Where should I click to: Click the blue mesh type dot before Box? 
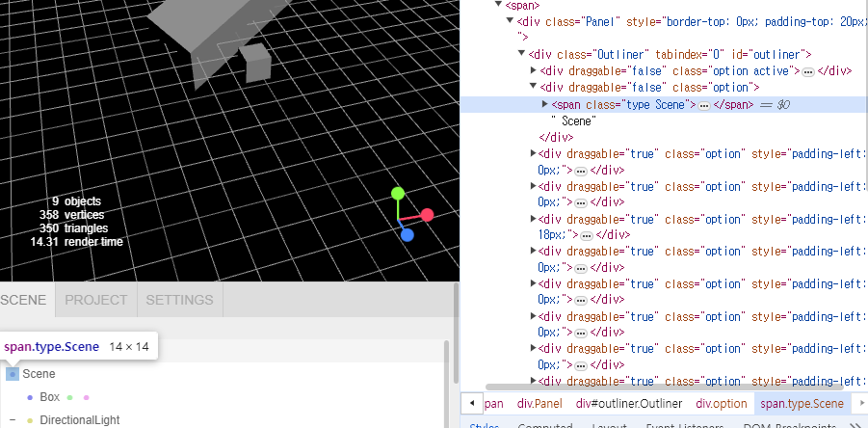30,397
